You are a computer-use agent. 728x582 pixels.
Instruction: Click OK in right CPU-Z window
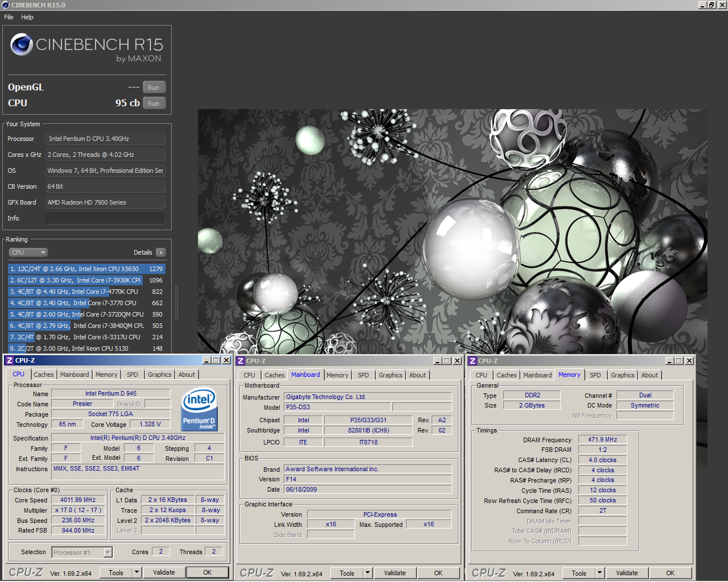pos(671,573)
